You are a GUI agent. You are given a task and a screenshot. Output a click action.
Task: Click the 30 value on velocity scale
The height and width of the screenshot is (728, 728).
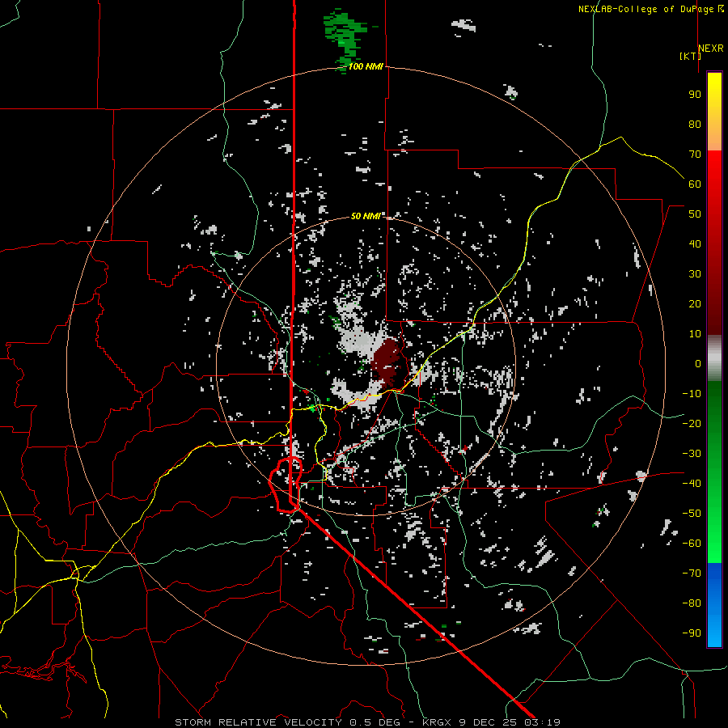[695, 274]
